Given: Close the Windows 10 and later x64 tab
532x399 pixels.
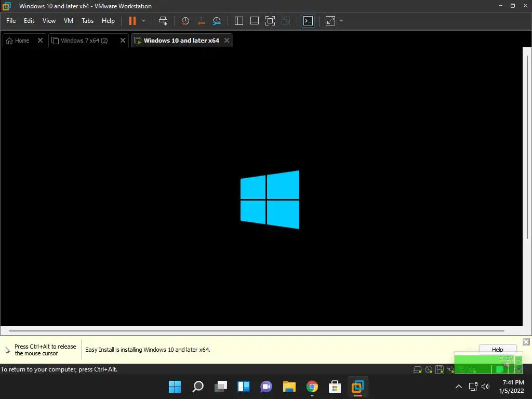Looking at the screenshot, I should point(227,41).
